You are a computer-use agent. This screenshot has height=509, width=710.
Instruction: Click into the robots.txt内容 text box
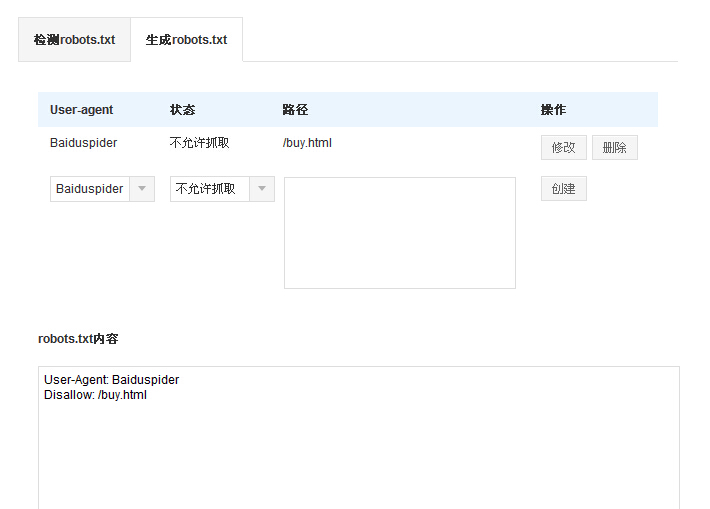pyautogui.click(x=359, y=437)
